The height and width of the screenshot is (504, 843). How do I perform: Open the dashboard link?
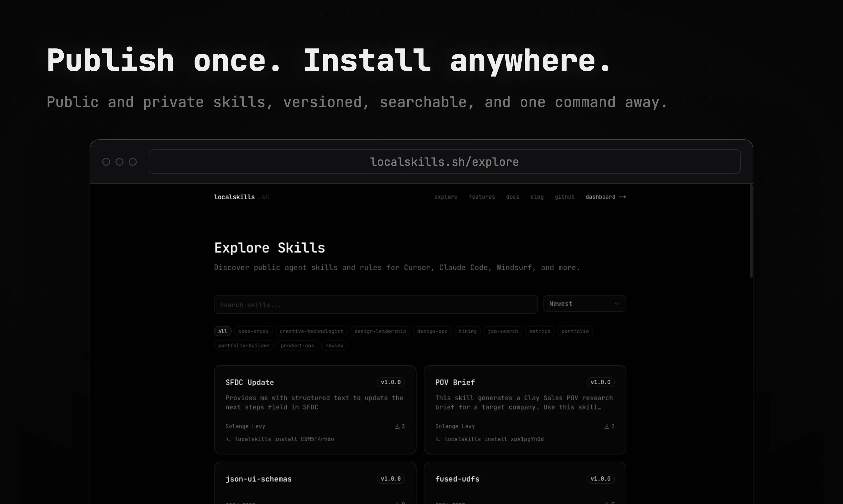tap(605, 197)
